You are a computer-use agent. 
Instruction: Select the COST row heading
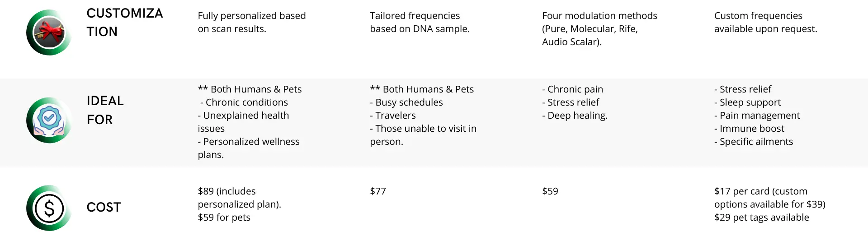(x=104, y=207)
